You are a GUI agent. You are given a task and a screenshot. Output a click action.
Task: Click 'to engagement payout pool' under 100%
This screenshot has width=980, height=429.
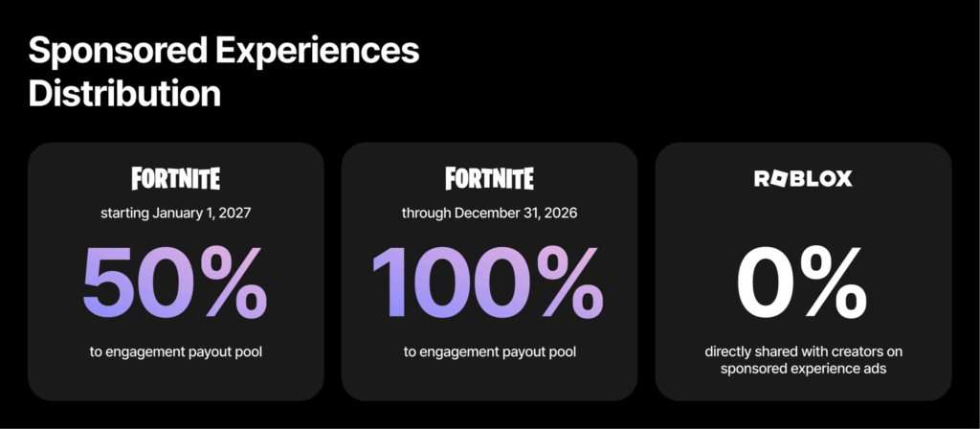(x=489, y=352)
